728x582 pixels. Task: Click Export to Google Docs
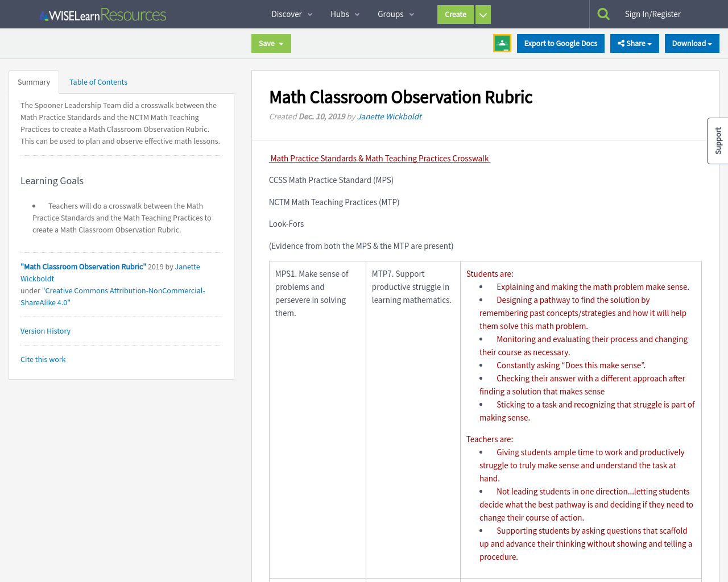click(x=560, y=43)
